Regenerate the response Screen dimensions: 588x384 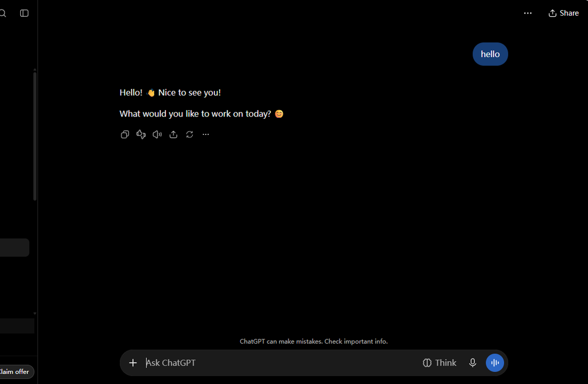pyautogui.click(x=189, y=134)
